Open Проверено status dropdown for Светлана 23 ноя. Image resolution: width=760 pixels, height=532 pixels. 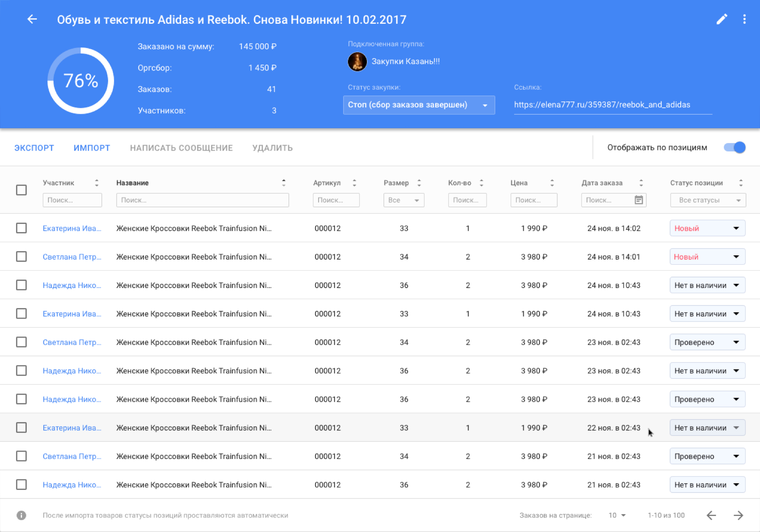tap(707, 342)
